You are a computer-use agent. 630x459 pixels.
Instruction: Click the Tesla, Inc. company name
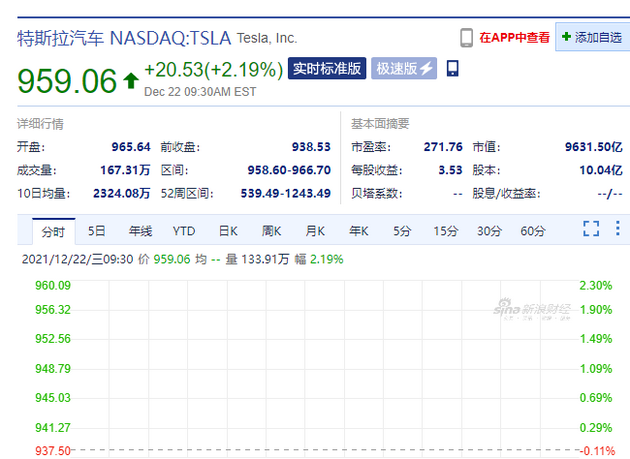pos(267,38)
